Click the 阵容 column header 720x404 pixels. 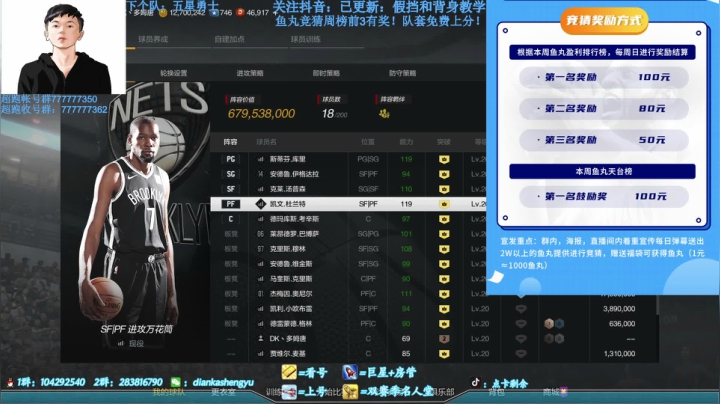click(231, 142)
